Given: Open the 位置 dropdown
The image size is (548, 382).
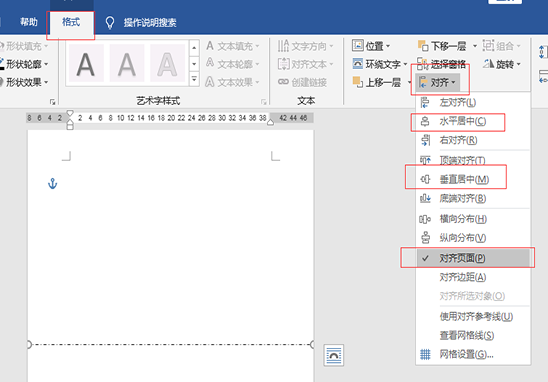Looking at the screenshot, I should click(371, 46).
